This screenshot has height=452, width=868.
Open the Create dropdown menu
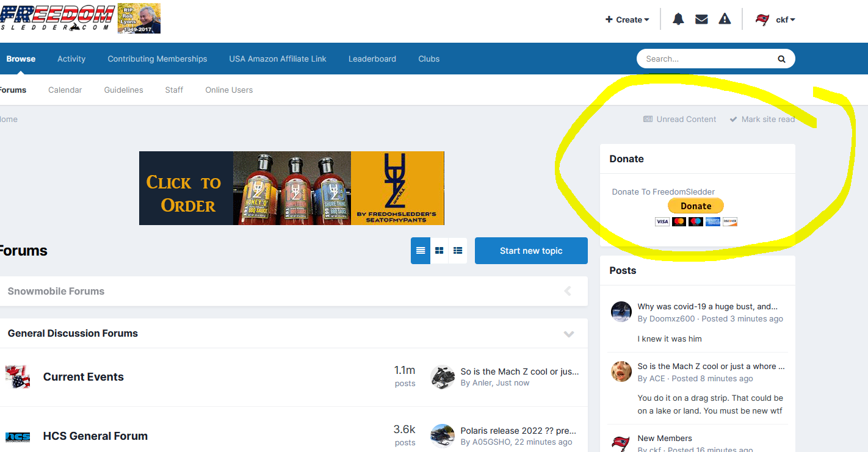click(627, 20)
